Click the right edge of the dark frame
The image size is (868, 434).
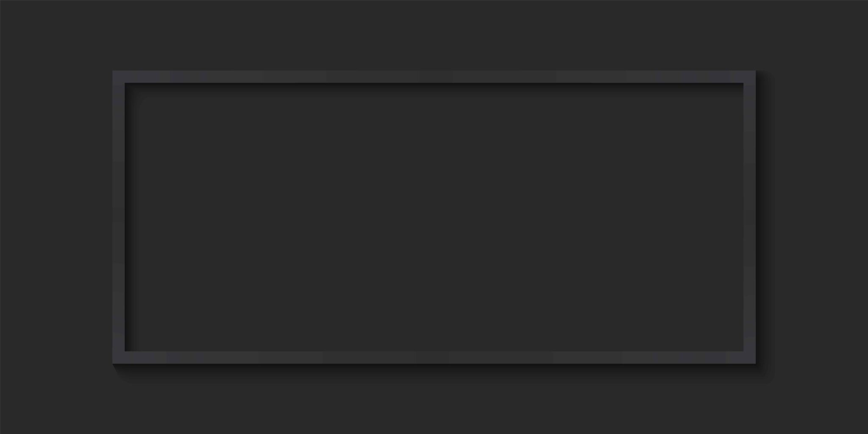(750, 217)
